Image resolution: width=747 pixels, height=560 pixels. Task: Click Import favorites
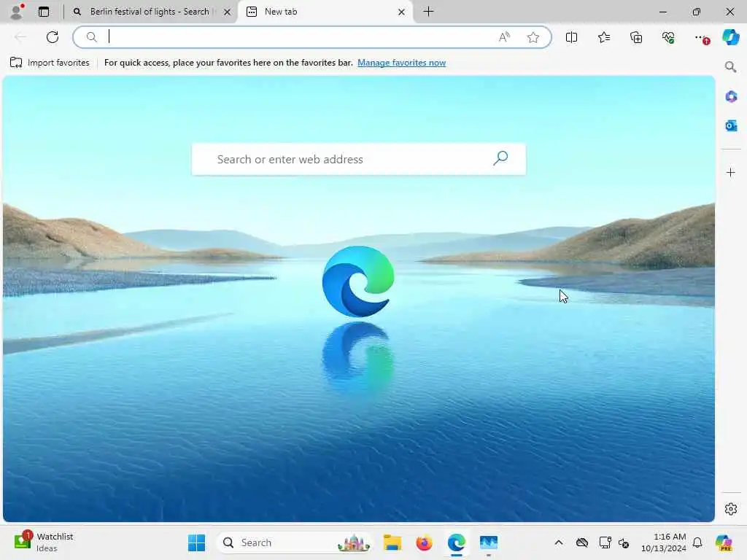[x=50, y=63]
